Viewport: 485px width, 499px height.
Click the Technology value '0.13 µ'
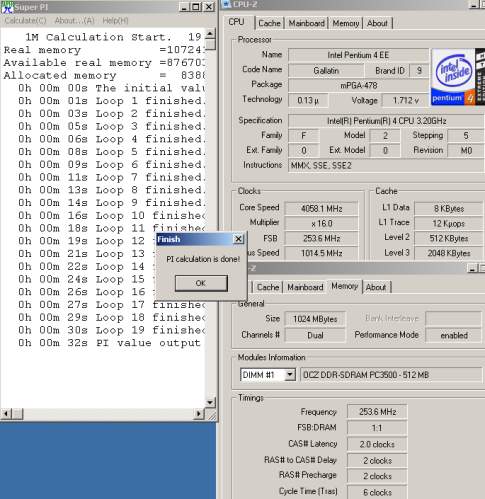308,100
